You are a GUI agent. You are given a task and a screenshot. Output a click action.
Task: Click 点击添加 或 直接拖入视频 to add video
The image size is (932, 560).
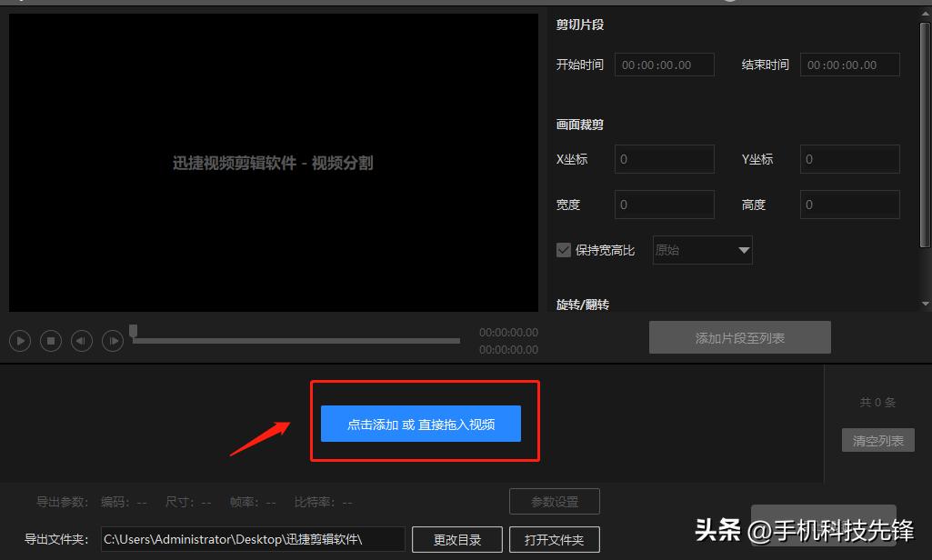click(419, 424)
